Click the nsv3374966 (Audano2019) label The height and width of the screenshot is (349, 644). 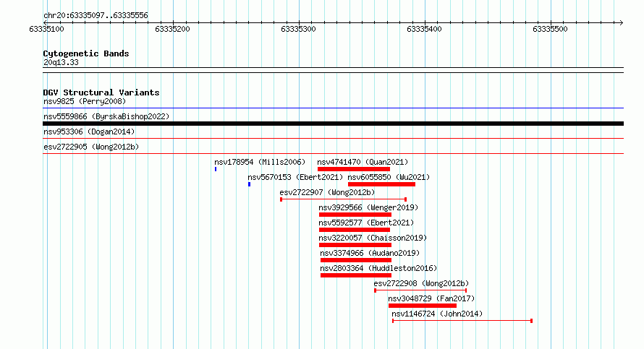tap(370, 253)
